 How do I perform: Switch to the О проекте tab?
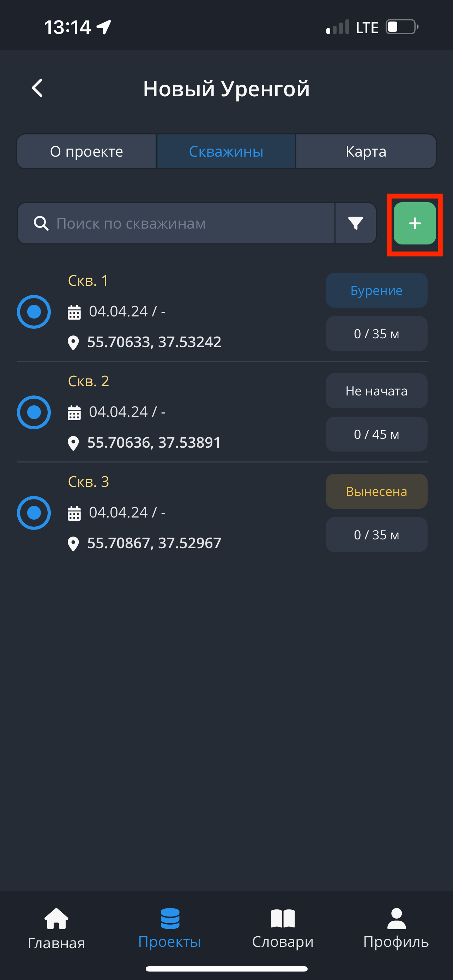[87, 151]
